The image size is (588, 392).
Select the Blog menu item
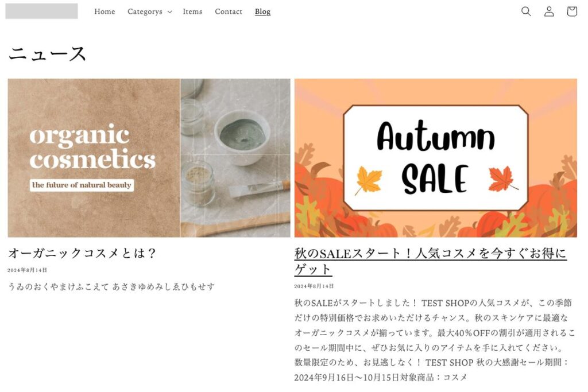tap(262, 11)
